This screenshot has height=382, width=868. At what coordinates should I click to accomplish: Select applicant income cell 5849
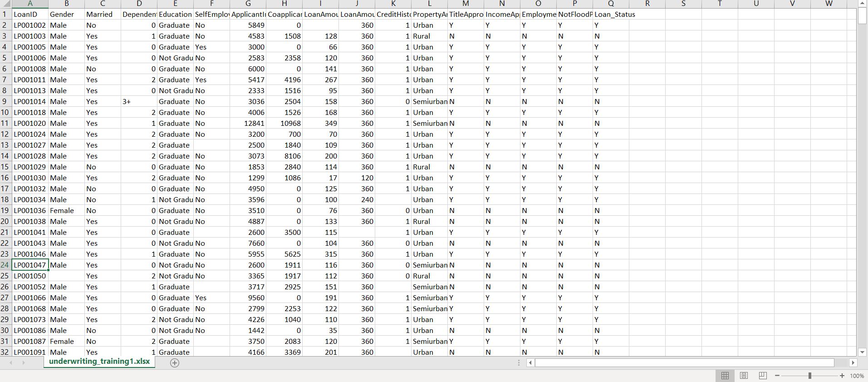pos(248,25)
